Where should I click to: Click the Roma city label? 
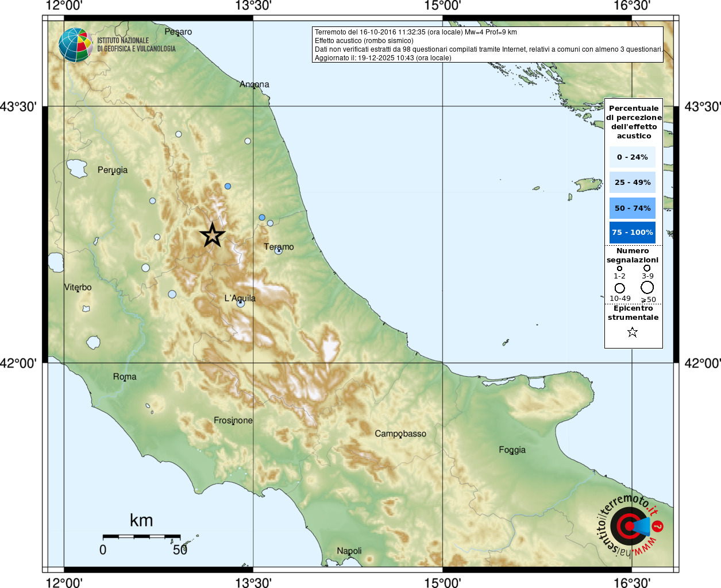(x=125, y=377)
